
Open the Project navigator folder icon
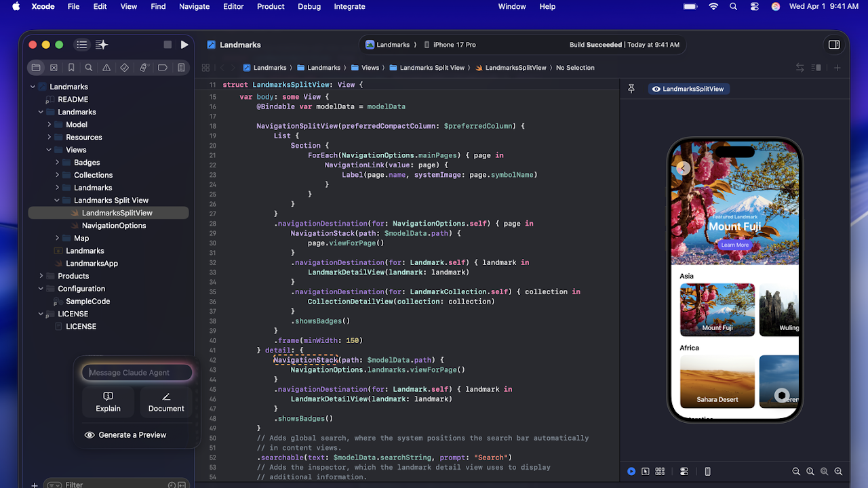36,68
